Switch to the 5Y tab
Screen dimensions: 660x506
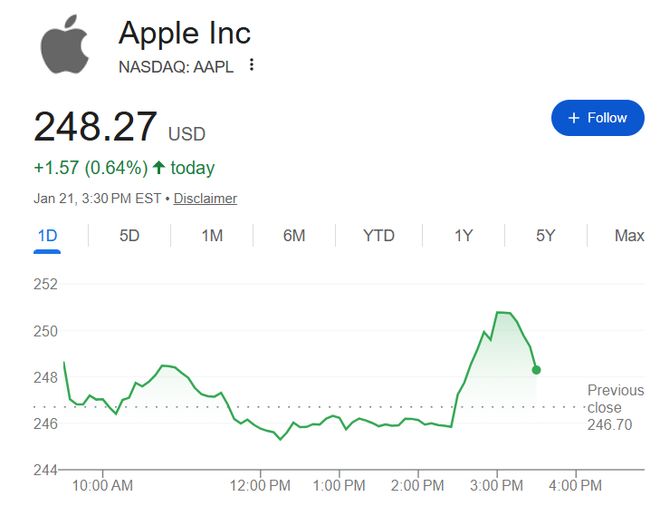point(545,236)
